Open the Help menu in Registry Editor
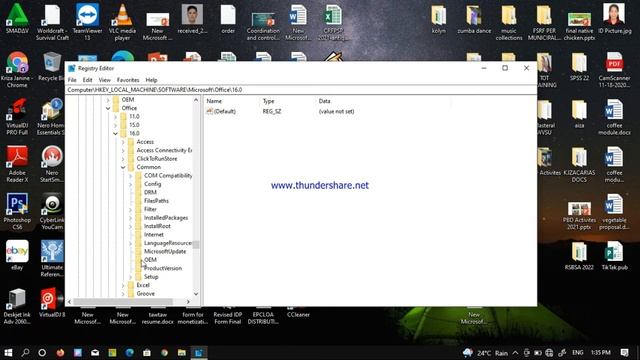Viewport: 640px width, 360px height. pyautogui.click(x=151, y=80)
